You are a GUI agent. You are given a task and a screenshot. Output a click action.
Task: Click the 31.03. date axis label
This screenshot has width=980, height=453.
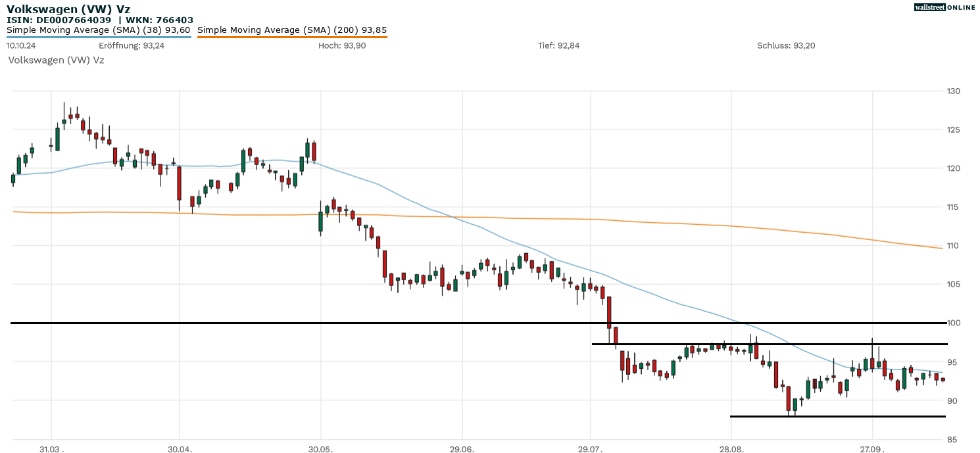51,448
